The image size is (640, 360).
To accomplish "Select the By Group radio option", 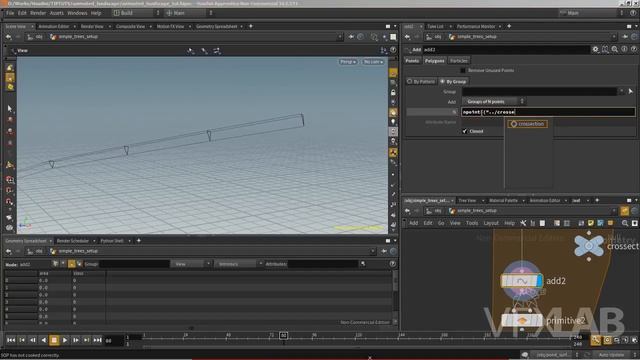I will pos(453,82).
